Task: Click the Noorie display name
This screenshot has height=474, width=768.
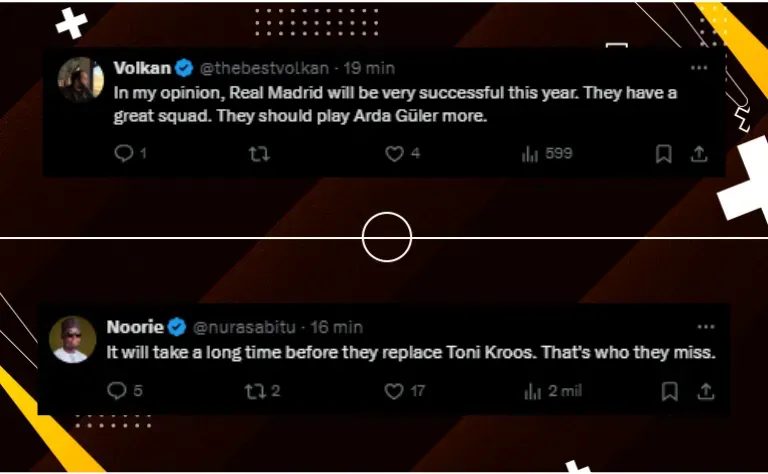Action: point(135,327)
